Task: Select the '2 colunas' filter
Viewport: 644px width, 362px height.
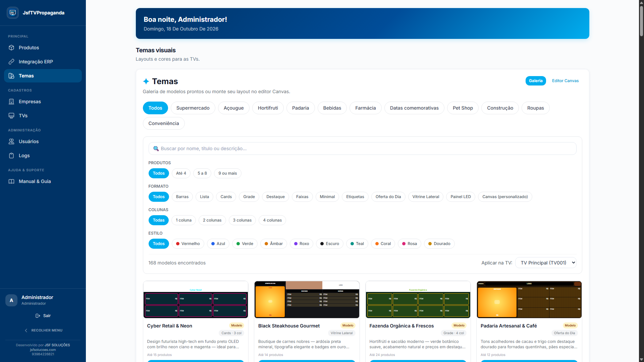Action: [212, 220]
